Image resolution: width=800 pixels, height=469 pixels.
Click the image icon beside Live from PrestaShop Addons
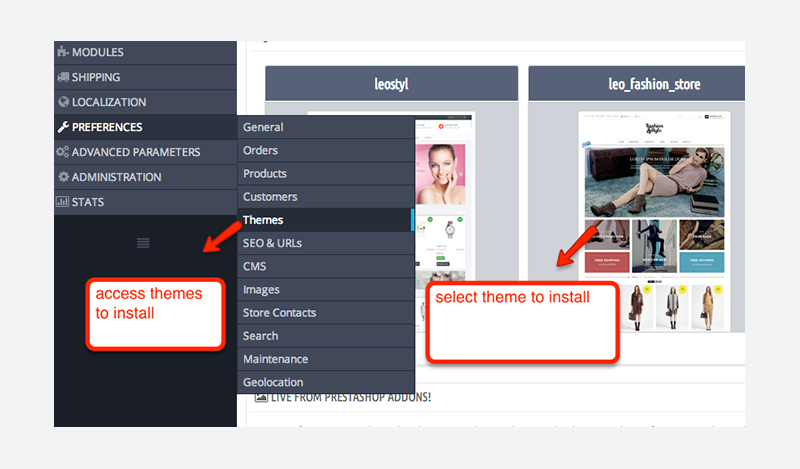tap(261, 397)
